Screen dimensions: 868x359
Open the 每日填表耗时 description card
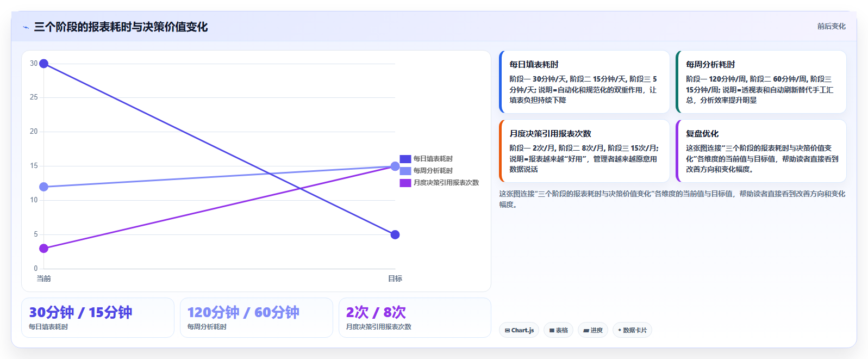click(x=584, y=82)
